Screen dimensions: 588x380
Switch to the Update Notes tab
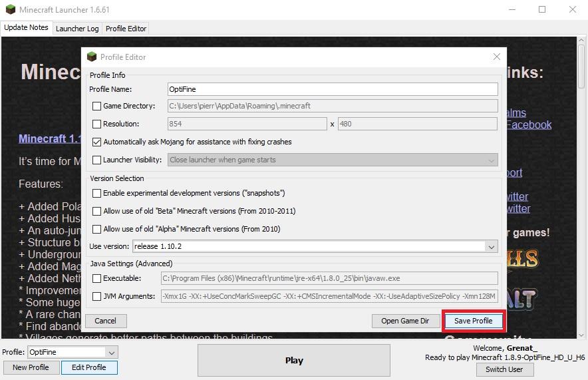click(26, 28)
